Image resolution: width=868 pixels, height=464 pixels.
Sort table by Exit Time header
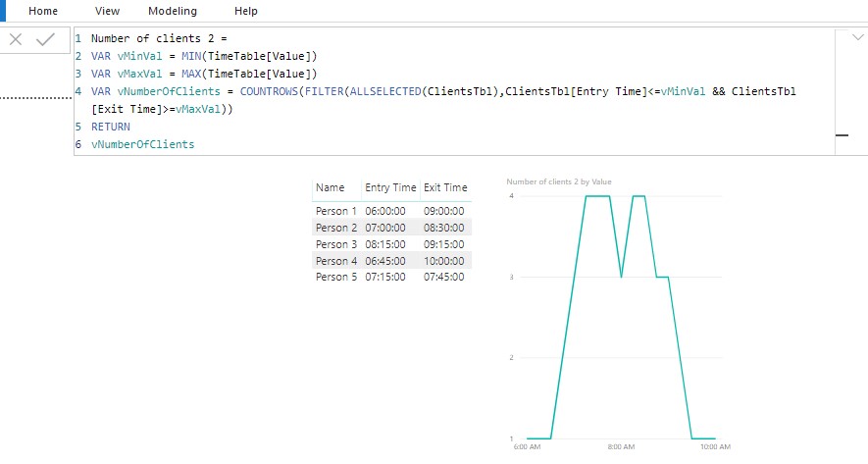(445, 187)
